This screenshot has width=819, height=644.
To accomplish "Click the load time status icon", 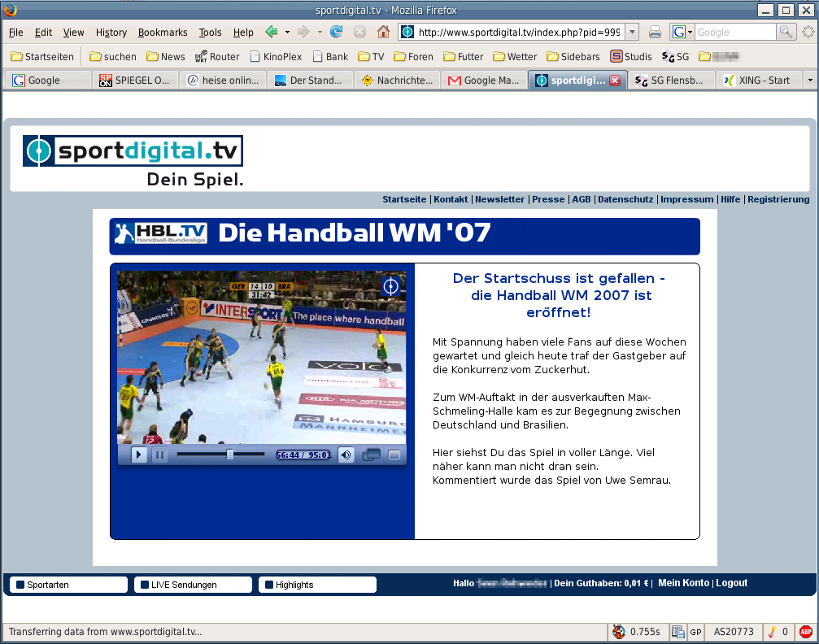I will coord(618,632).
